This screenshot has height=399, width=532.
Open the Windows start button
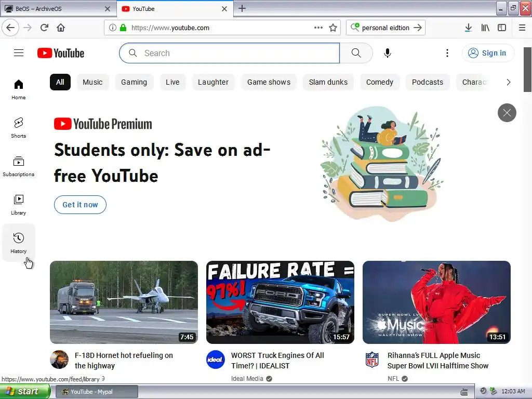[x=25, y=392]
